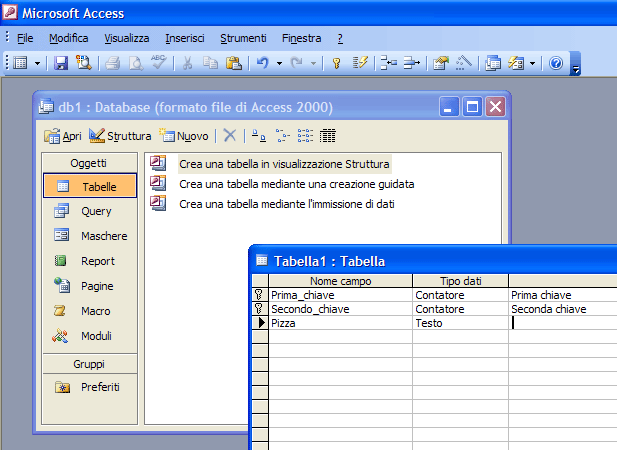Image resolution: width=617 pixels, height=450 pixels.
Task: Click the Print toolbar icon
Action: pos(113,63)
